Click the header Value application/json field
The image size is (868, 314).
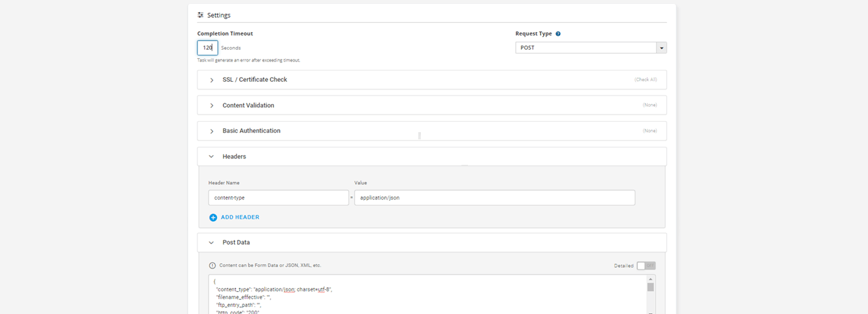point(495,198)
